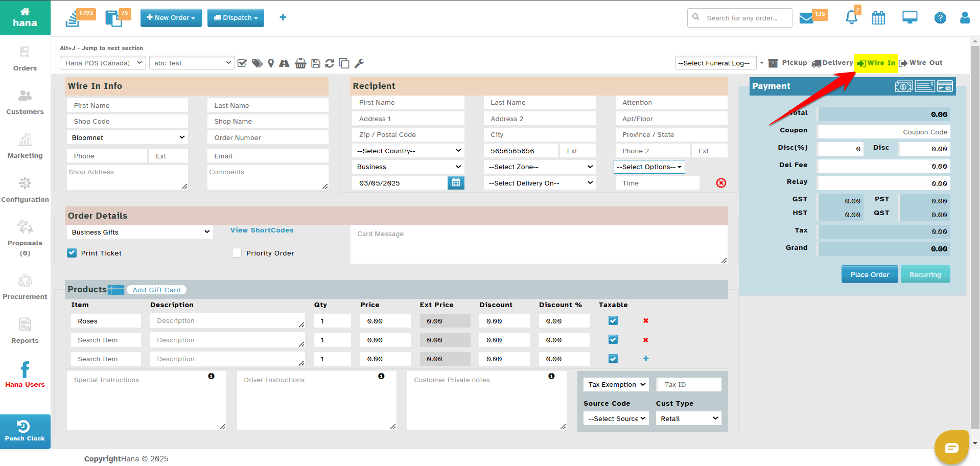Toggle Taxable checkbox for Roses row
980x466 pixels.
613,320
